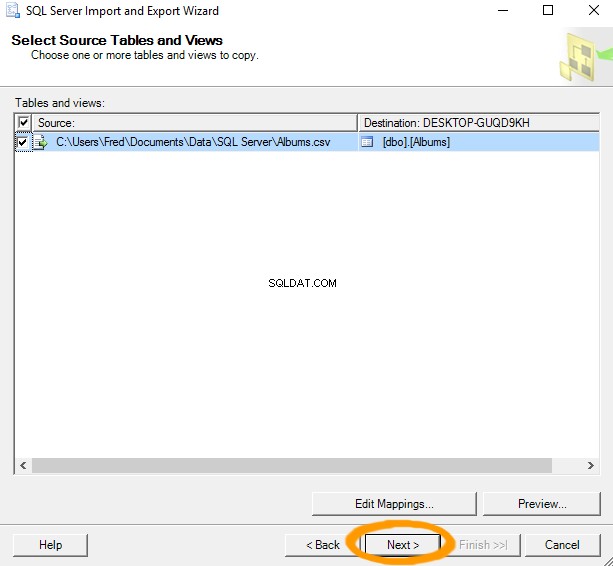Click the Source: column header
This screenshot has height=566, width=613.
click(195, 123)
